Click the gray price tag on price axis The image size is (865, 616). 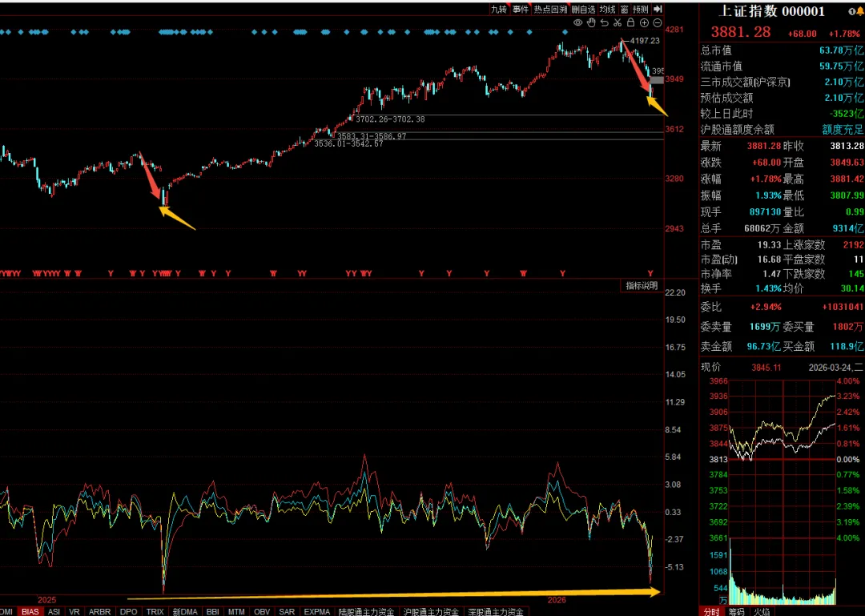657,80
